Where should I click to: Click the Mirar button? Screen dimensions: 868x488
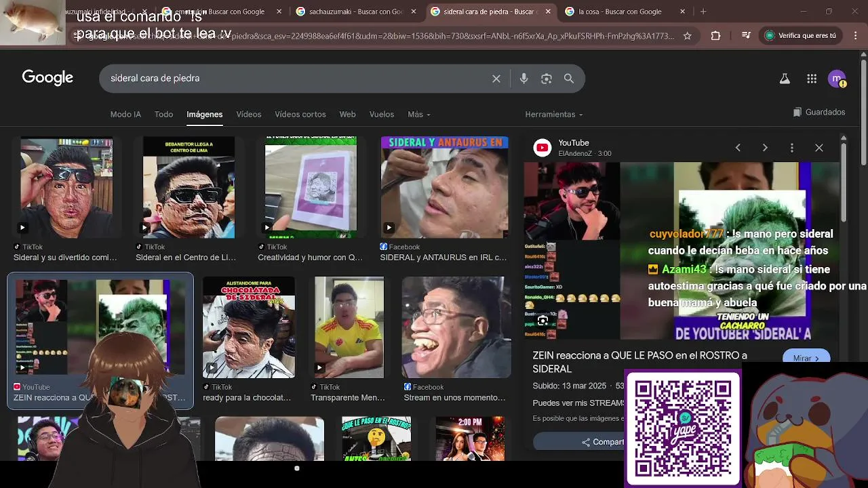point(806,358)
